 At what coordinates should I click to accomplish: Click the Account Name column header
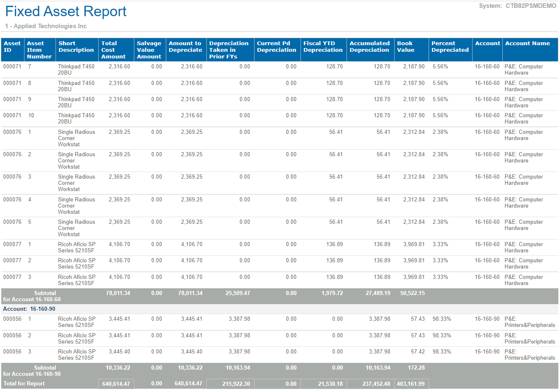click(x=527, y=44)
